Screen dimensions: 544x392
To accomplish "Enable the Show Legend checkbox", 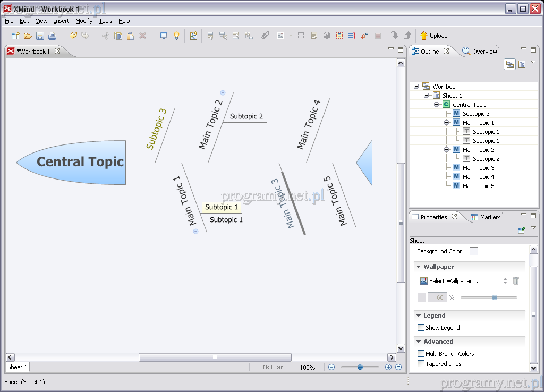I will [x=421, y=328].
